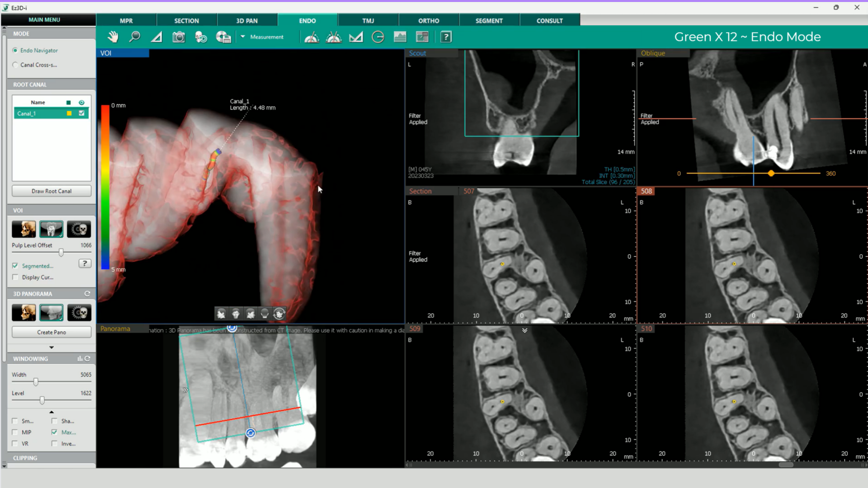
Task: Enable the MIP checkbox
Action: point(15,432)
